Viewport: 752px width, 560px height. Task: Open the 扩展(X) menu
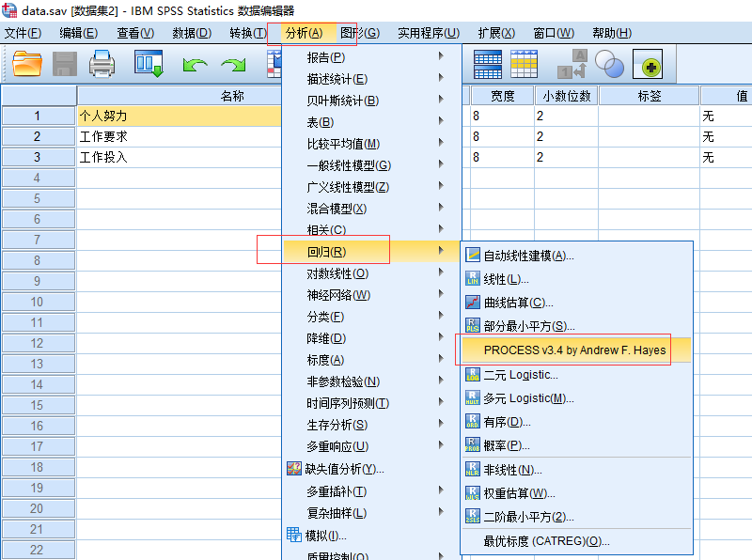coord(496,33)
